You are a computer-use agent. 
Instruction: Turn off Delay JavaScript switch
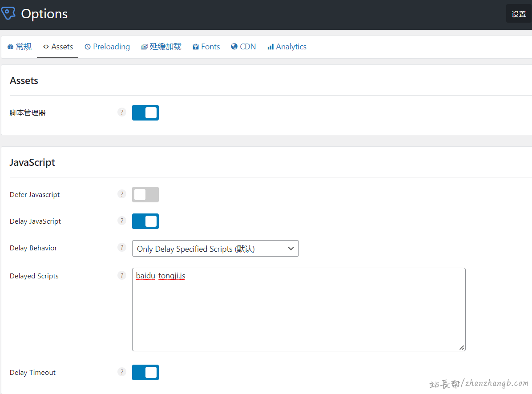pos(145,221)
